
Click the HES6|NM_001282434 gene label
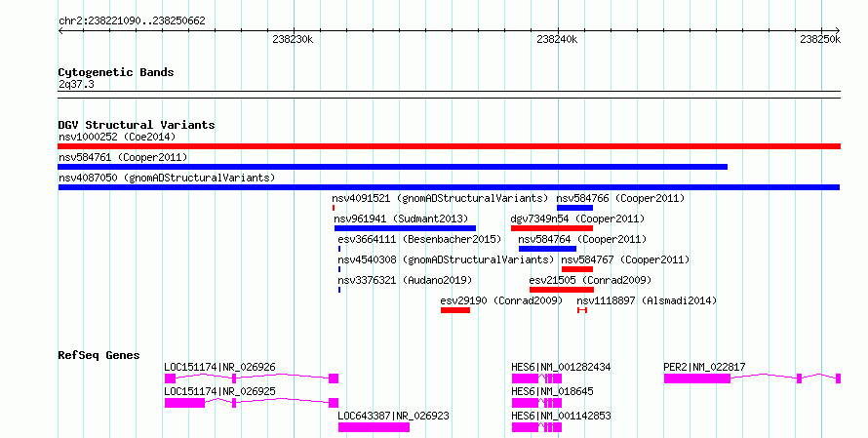(x=562, y=367)
